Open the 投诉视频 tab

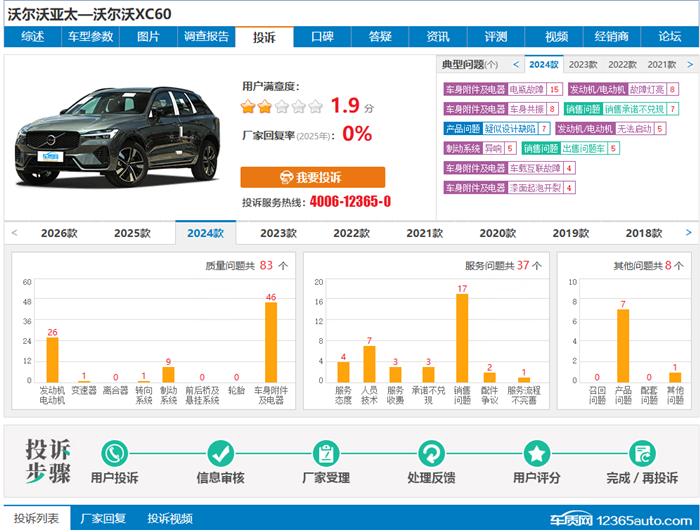click(170, 519)
